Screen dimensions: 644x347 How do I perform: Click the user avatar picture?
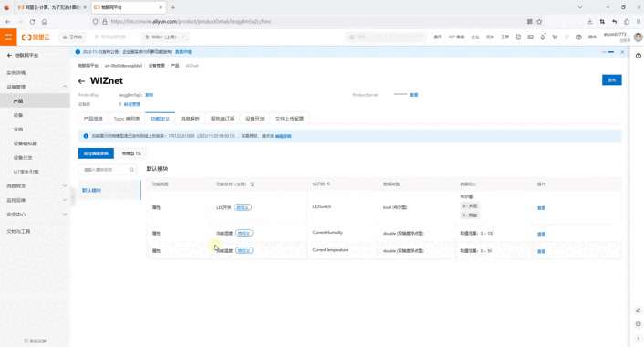pos(638,37)
